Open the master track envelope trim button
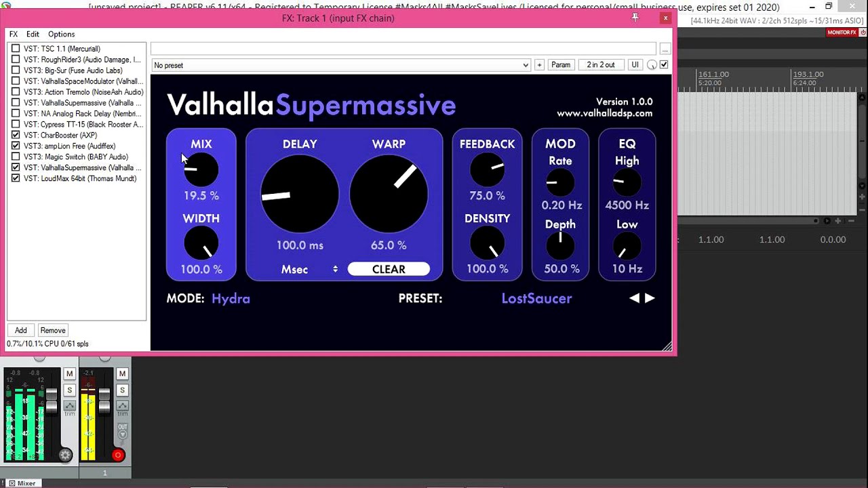Image resolution: width=868 pixels, height=488 pixels. pyautogui.click(x=69, y=406)
